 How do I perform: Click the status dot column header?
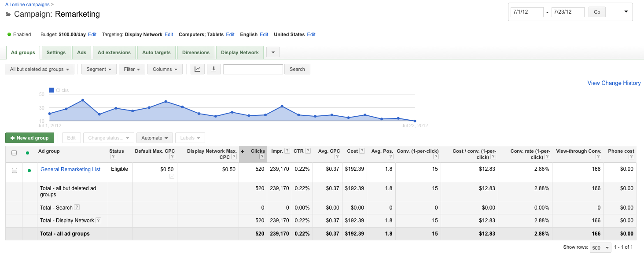28,153
